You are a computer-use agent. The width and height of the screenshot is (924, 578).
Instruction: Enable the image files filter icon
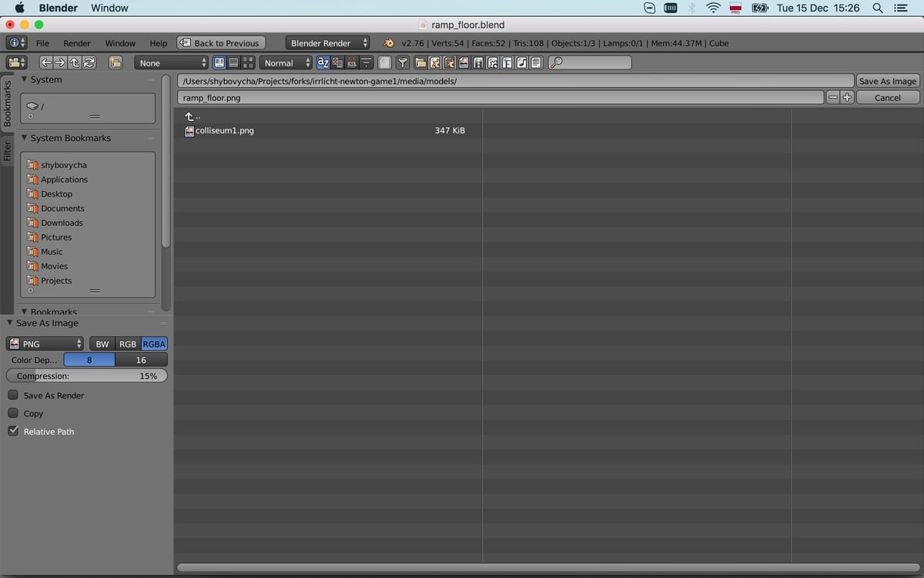coord(464,62)
